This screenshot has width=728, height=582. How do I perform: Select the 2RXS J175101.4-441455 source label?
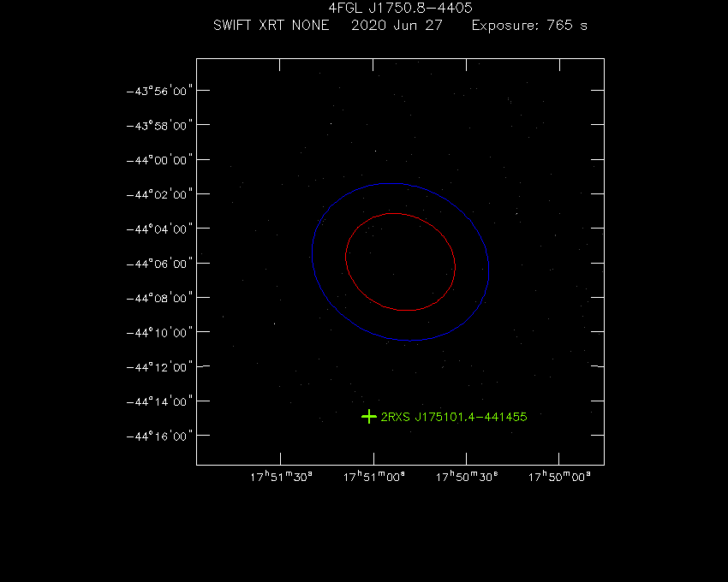coord(454,417)
